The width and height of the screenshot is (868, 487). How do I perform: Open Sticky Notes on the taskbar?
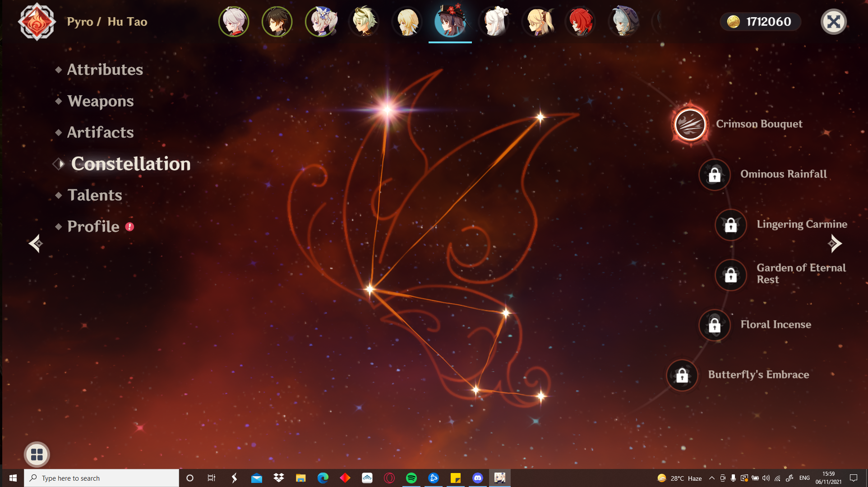pyautogui.click(x=455, y=478)
